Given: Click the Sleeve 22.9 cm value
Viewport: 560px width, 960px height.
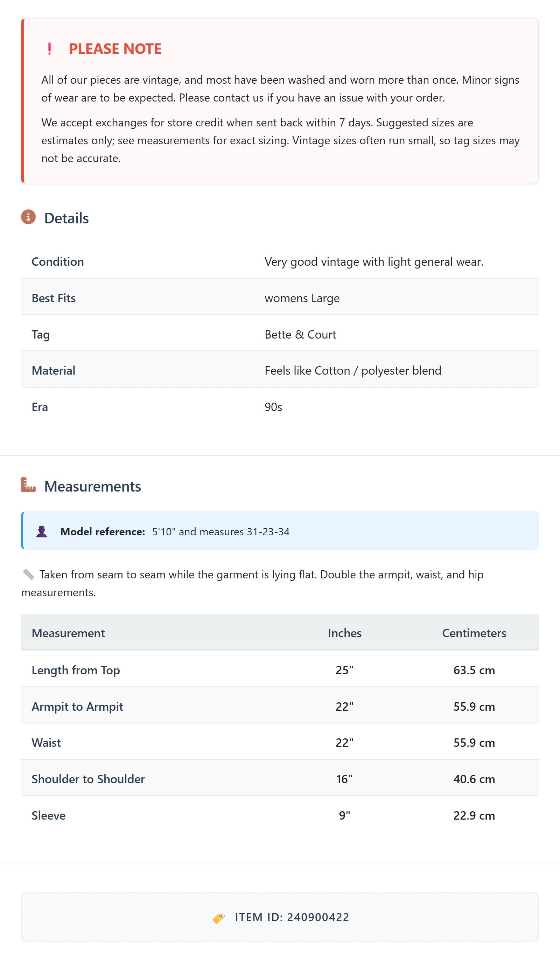Looking at the screenshot, I should click(474, 816).
